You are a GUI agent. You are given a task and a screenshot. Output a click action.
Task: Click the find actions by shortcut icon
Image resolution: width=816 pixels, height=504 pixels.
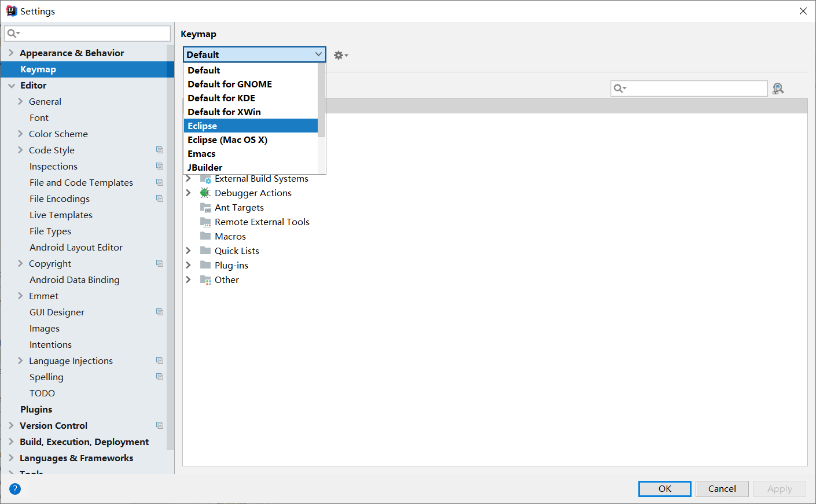click(x=778, y=89)
